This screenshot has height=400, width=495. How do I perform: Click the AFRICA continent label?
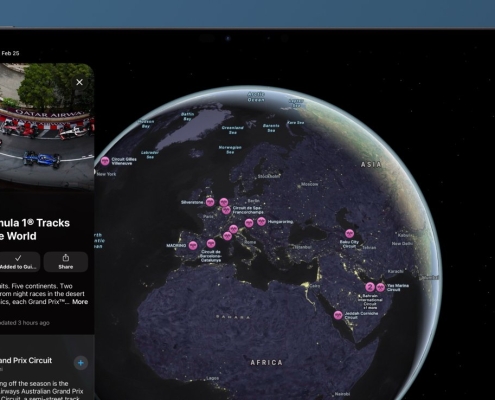pyautogui.click(x=266, y=362)
